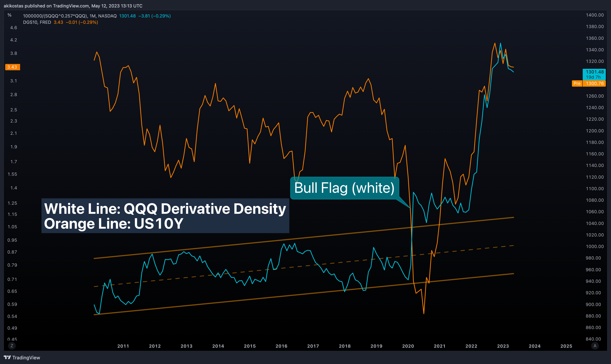Click the cyan -3.81 (-0.29%) change value
Screen dimensions: 611x364
click(154, 16)
